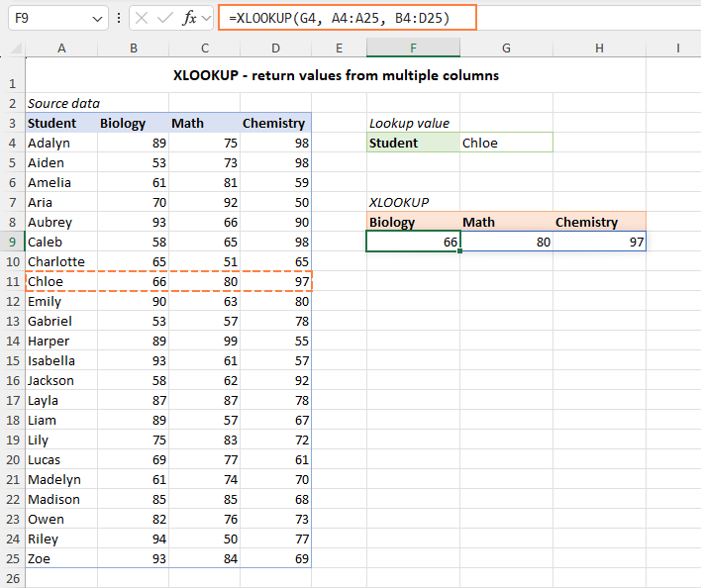Click the 'Gabriel' cell
The image size is (701, 588).
[x=61, y=321]
